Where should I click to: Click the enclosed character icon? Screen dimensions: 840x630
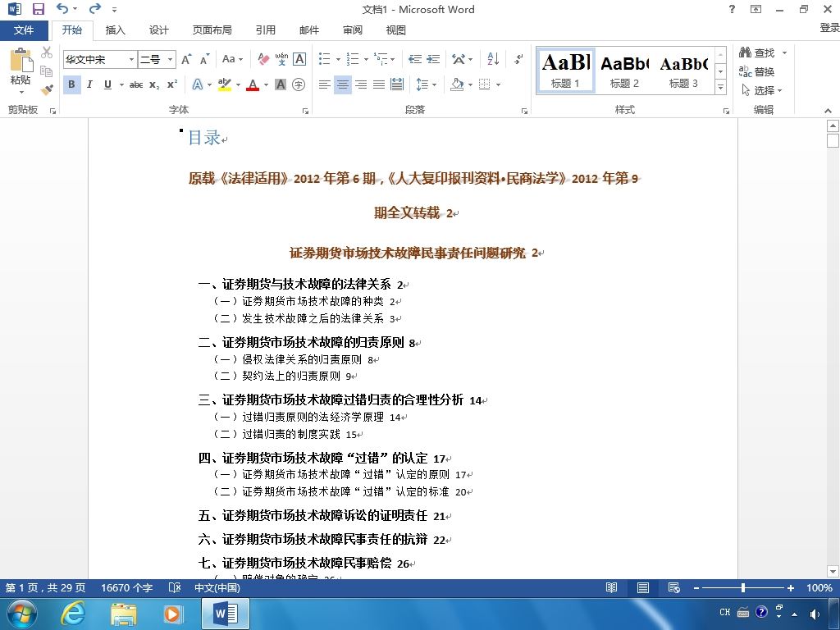299,84
